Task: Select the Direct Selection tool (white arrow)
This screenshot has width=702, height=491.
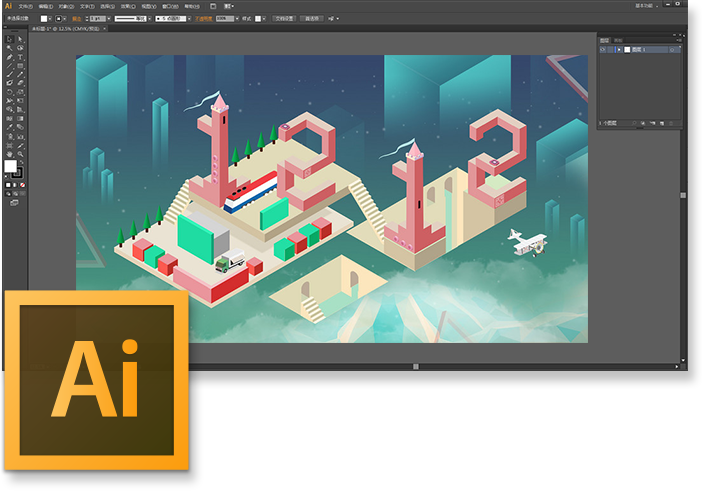Action: tap(20, 38)
